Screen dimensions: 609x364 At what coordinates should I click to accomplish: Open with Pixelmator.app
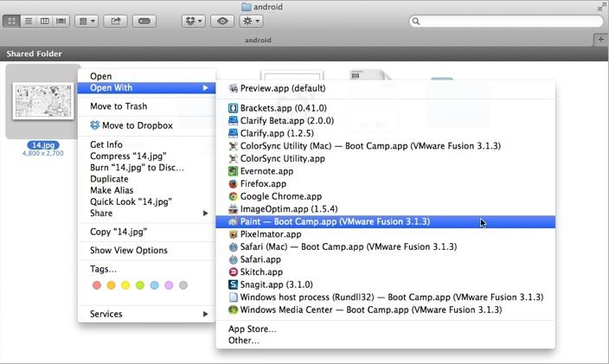385,234
